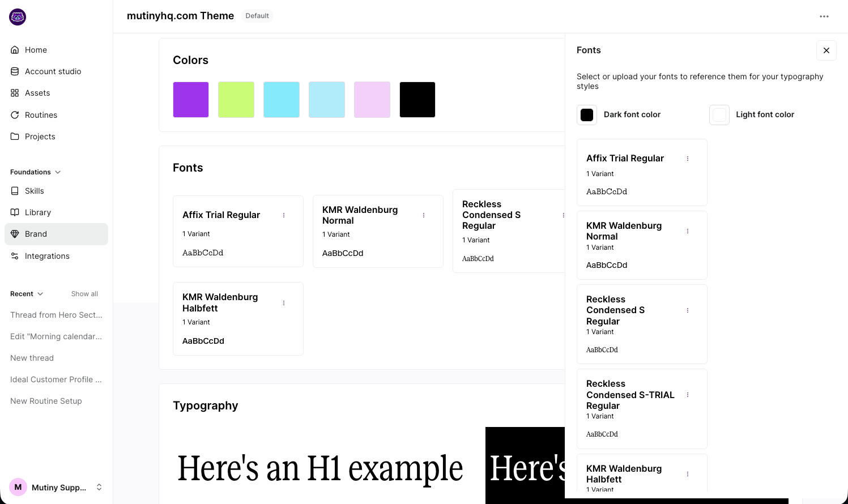Screen dimensions: 848x504
Task: Navigate to Assets
Action: point(56,93)
